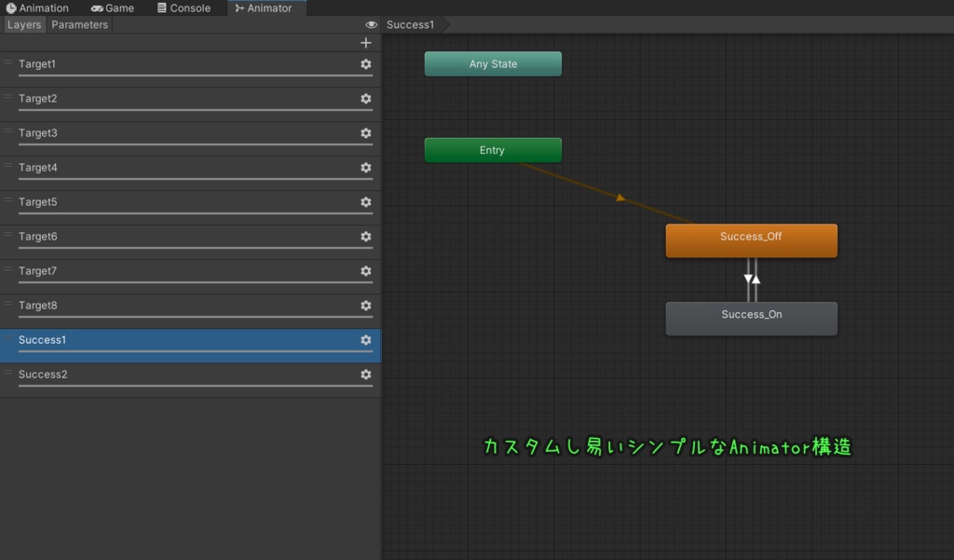Select the Any State node

[x=493, y=64]
